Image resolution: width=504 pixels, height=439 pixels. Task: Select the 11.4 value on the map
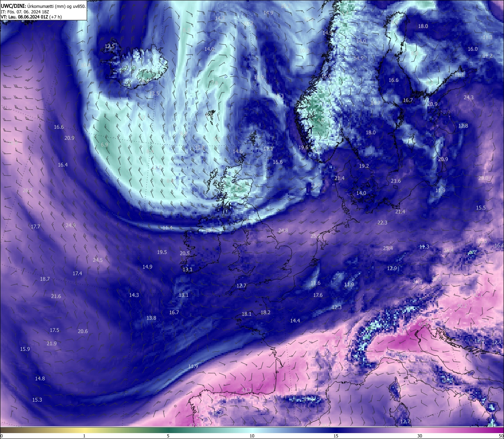coord(167,228)
